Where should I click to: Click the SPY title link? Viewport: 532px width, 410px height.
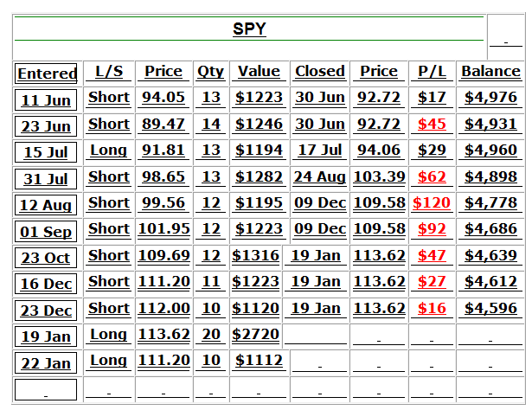(x=249, y=29)
